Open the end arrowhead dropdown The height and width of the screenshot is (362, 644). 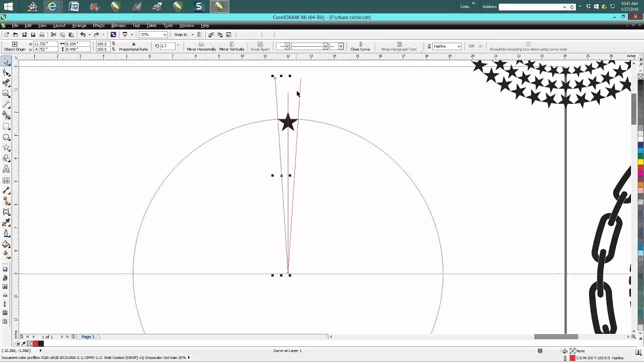(341, 46)
